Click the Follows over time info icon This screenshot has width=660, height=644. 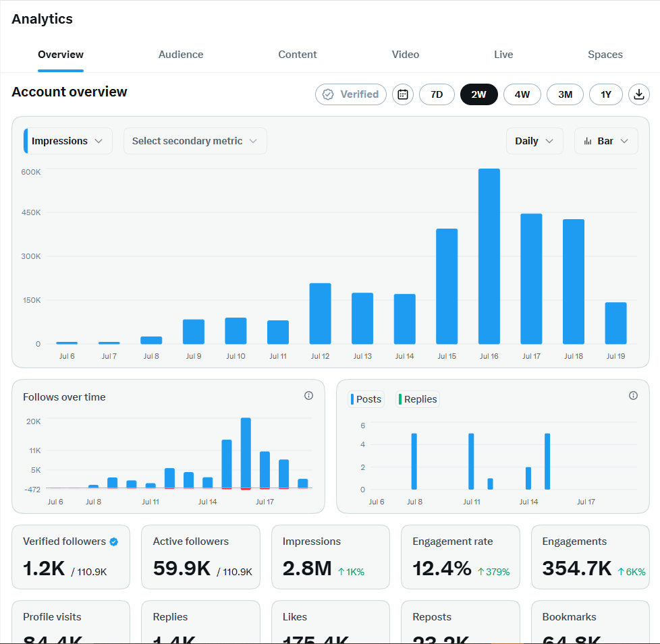(x=308, y=395)
